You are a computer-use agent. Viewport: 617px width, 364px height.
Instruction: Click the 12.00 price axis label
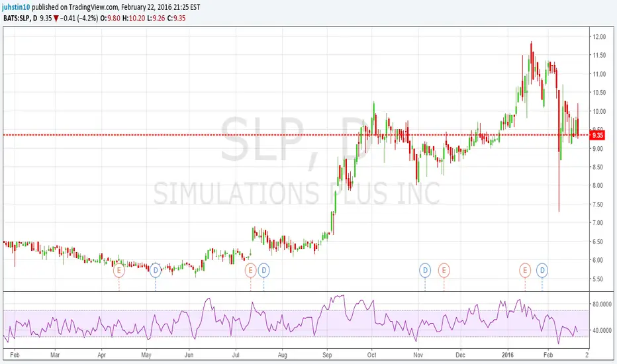click(599, 36)
